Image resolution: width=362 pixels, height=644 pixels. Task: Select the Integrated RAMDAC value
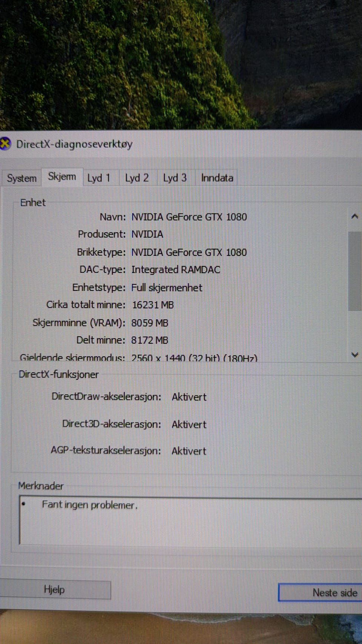(x=176, y=270)
